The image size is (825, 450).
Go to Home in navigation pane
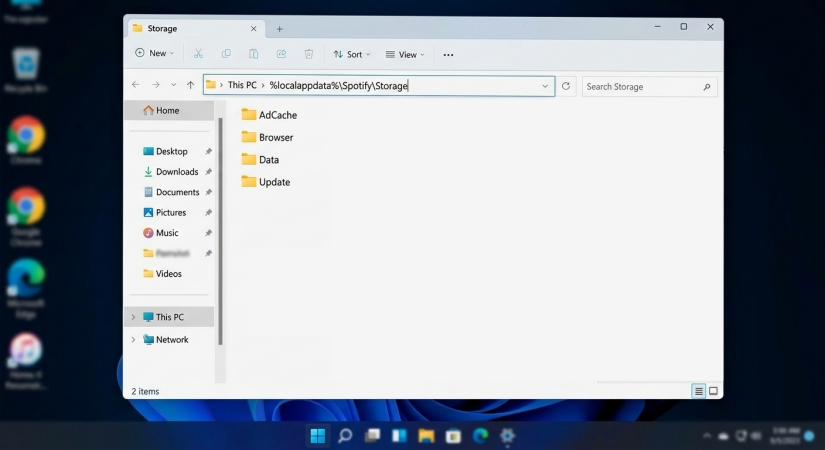click(169, 111)
